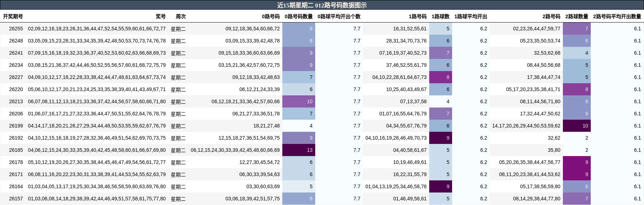Click 星期二 in row 26220
Screen dimensions: 644x205
pos(178,90)
